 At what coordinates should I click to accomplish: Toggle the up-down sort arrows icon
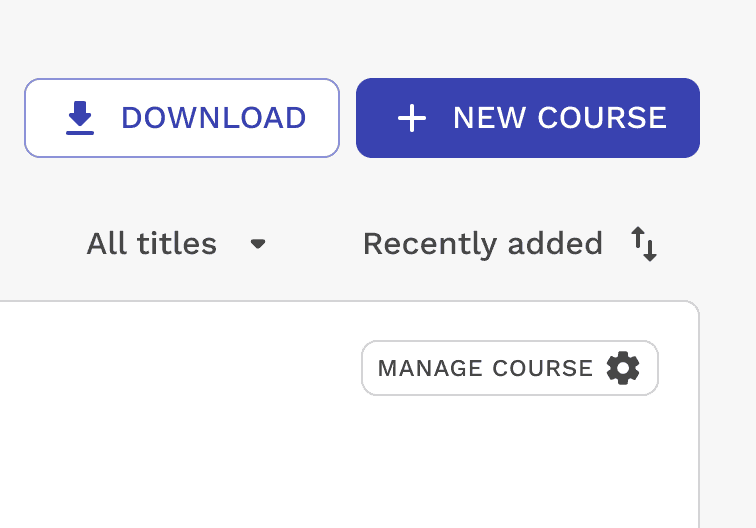tap(644, 244)
